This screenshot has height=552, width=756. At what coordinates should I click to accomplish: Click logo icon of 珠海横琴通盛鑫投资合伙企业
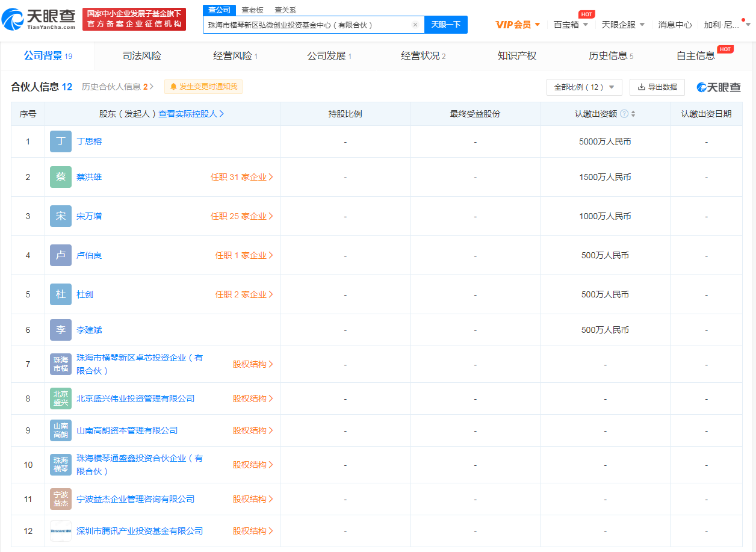61,465
